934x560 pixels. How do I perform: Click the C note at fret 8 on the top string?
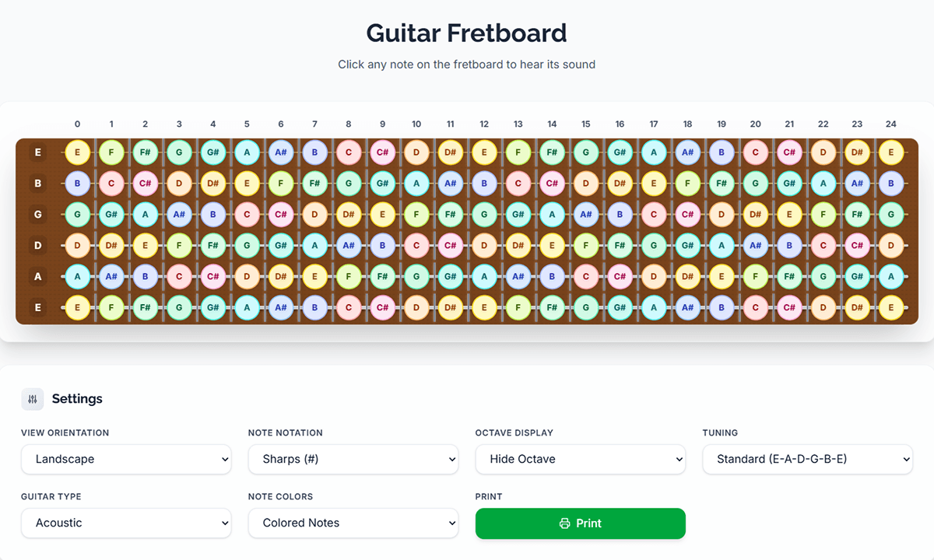coord(349,152)
